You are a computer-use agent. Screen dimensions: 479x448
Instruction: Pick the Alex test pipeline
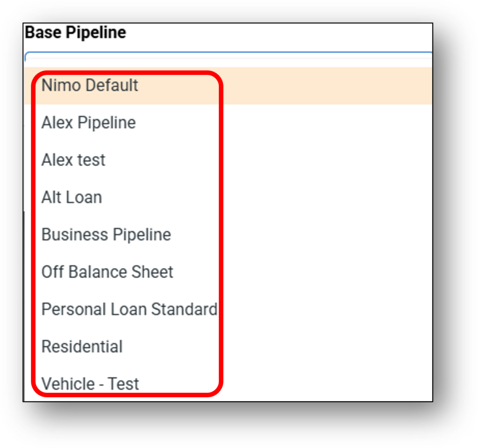(73, 160)
